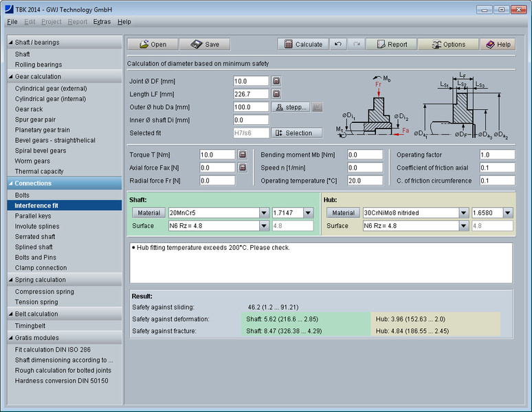Click the fit Selection button

[296, 133]
